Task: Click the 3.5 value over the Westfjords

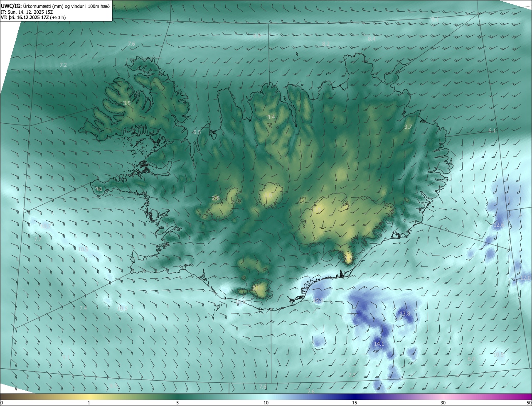Action: tap(127, 103)
